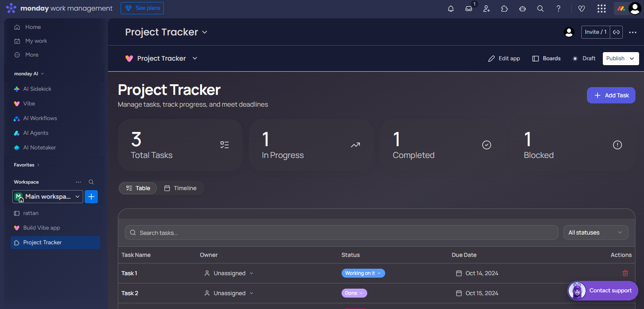Open Task 2 owner Unassigned dropdown

[x=229, y=293]
